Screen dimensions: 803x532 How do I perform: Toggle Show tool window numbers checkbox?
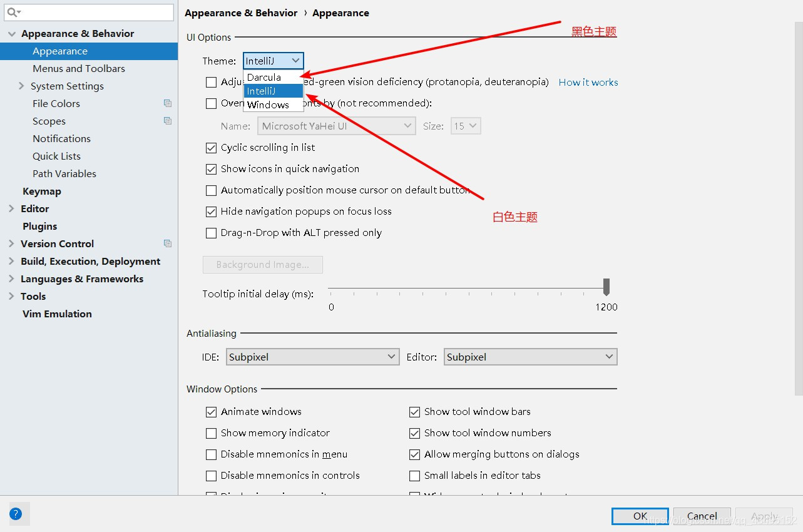coord(414,433)
